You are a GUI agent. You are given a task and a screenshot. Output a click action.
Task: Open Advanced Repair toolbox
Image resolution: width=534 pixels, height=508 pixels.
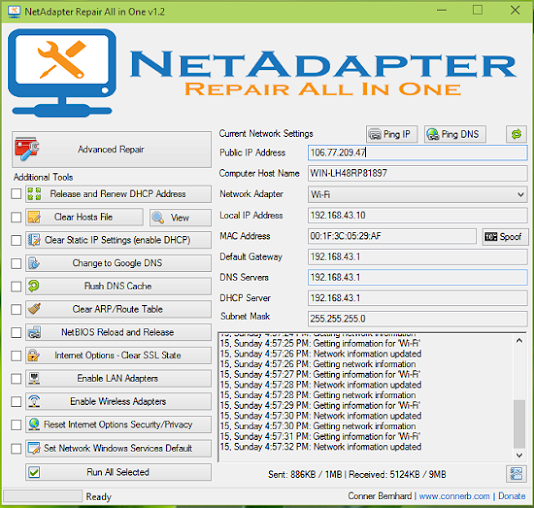pos(112,149)
